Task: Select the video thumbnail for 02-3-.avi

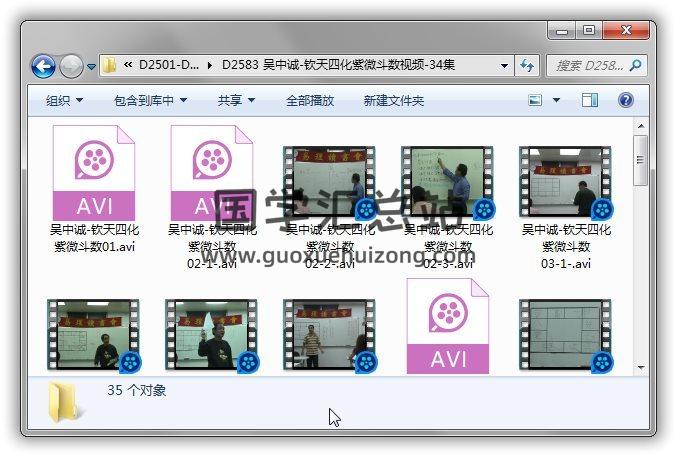Action: (x=448, y=182)
